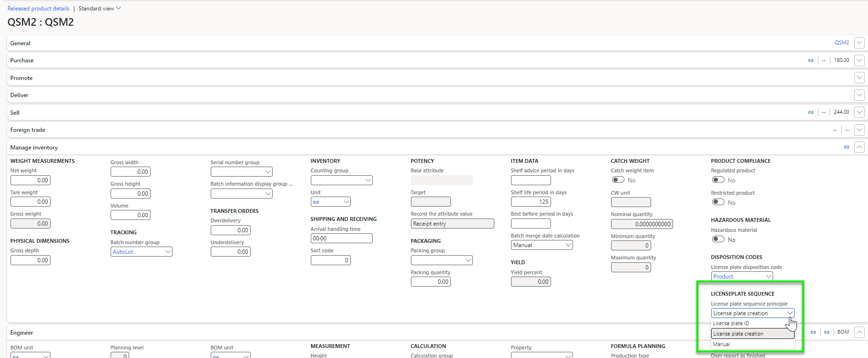This screenshot has width=868, height=358.
Task: Expand the Purchase section chevron
Action: pyautogui.click(x=859, y=60)
